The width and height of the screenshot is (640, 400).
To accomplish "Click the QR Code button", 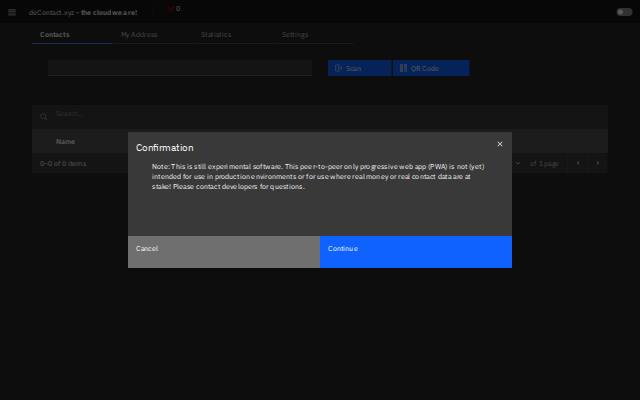I will 431,68.
